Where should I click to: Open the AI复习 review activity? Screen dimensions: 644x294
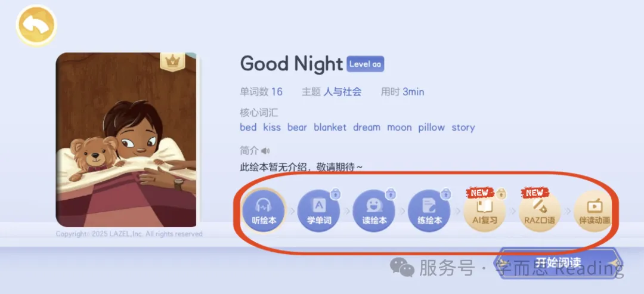click(x=485, y=211)
